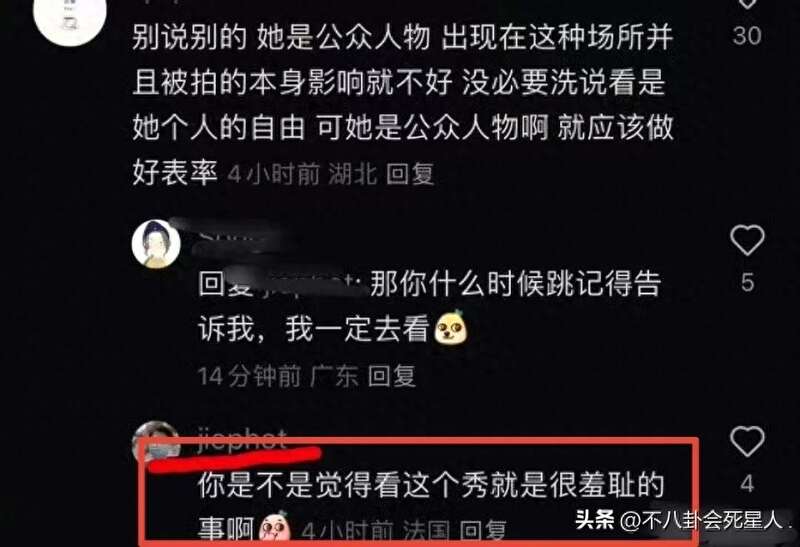The image size is (800, 547).
Task: Select the comment 你是不是觉得看这个秀
Action: tap(431, 506)
